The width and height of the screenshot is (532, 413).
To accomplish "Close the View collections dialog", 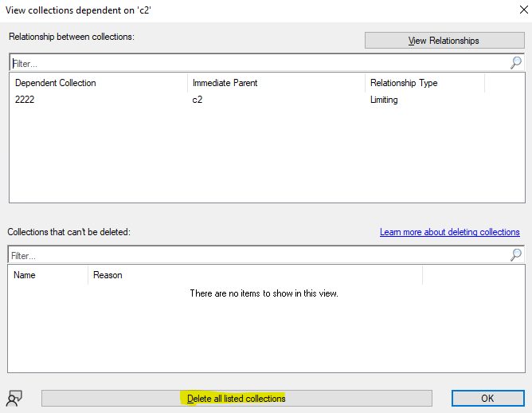I will (523, 10).
